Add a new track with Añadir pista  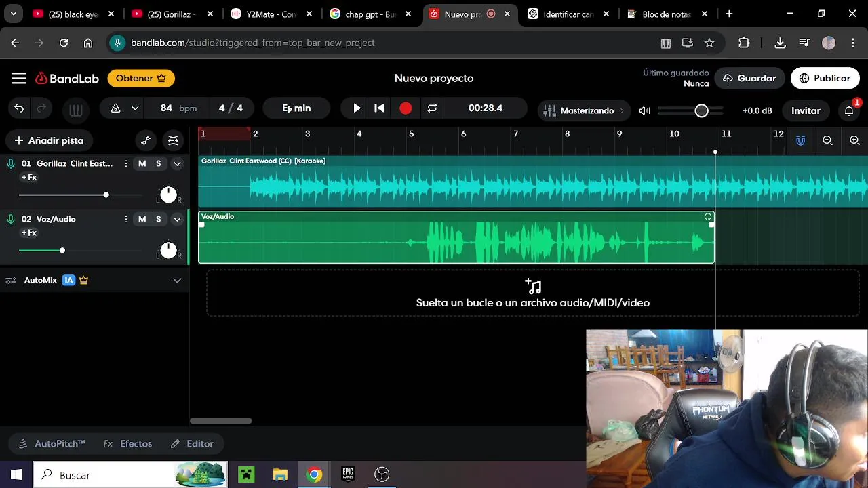pos(49,141)
